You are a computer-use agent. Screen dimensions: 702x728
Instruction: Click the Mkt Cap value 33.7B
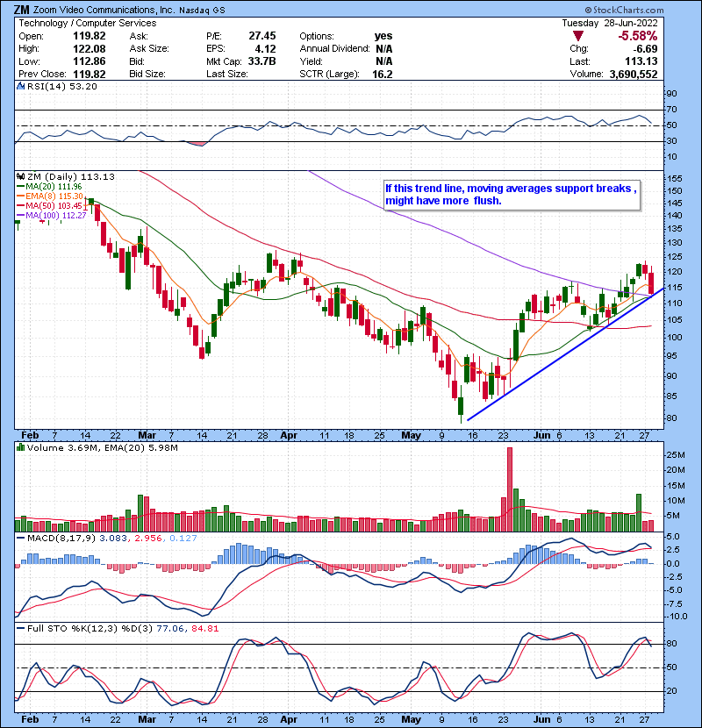[261, 61]
